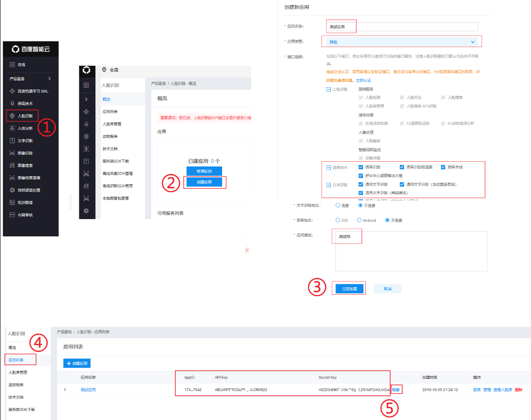The height and width of the screenshot is (420, 531).
Task: Open 总览 grid icon in expanded sidebar
Action: click(12, 64)
